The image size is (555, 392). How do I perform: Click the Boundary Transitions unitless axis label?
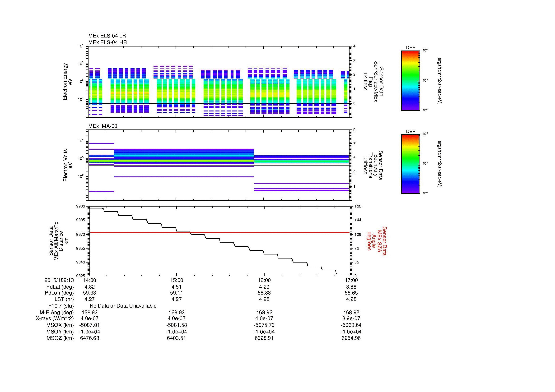coord(373,166)
